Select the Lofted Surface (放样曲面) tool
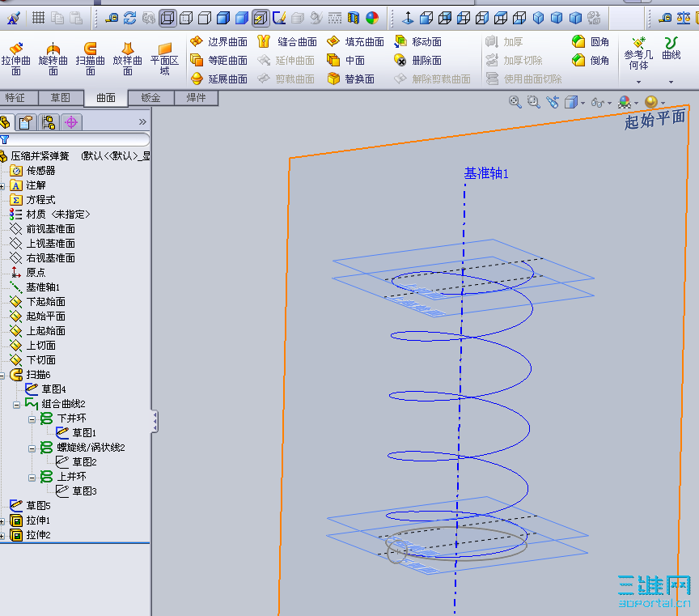699x616 pixels. [x=128, y=59]
